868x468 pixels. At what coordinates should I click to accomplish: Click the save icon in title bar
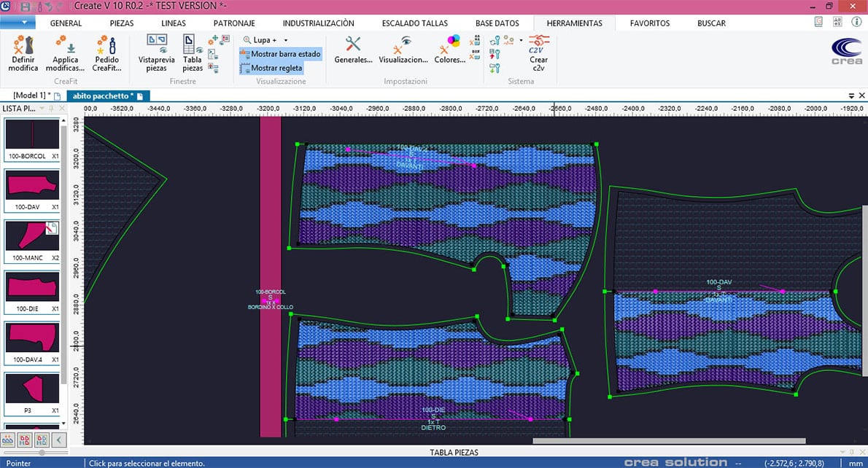(26, 7)
